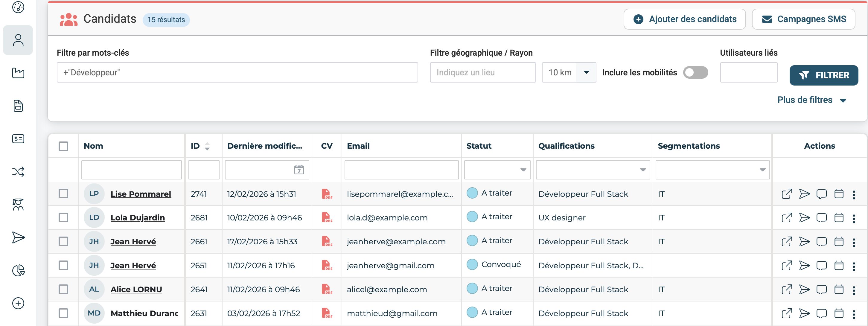The image size is (868, 326).
Task: Open Lise Pommarel's PDF CV
Action: tap(326, 194)
